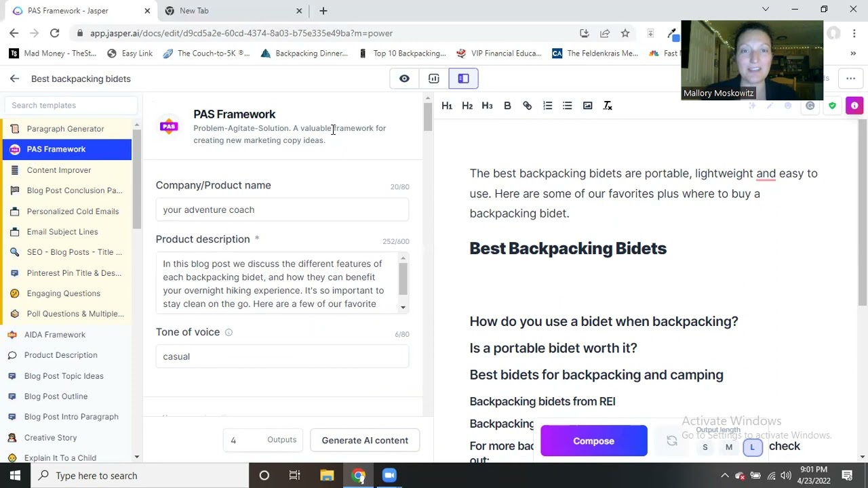Click the Grammarly icon in the editor
This screenshot has height=488, width=868.
[810, 106]
